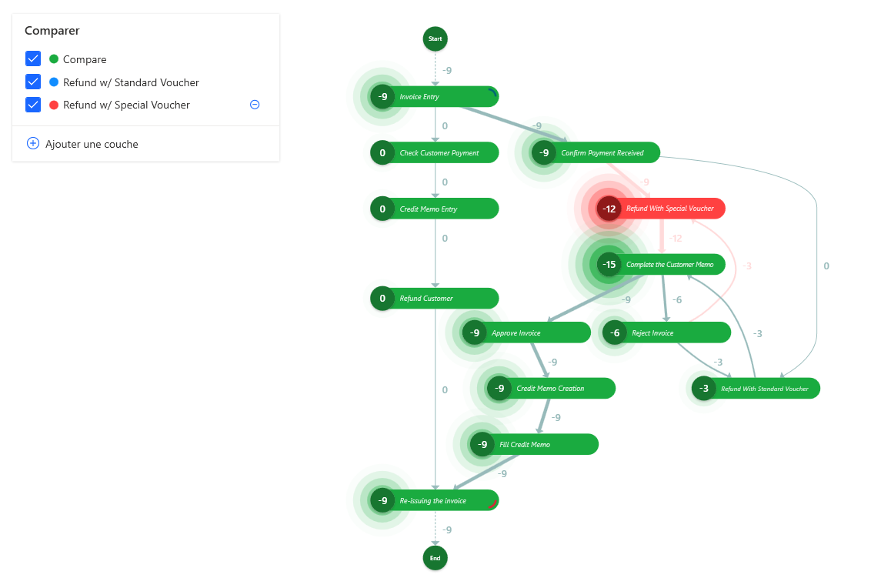Click blue swatch of Standard Voucher layer

54,82
